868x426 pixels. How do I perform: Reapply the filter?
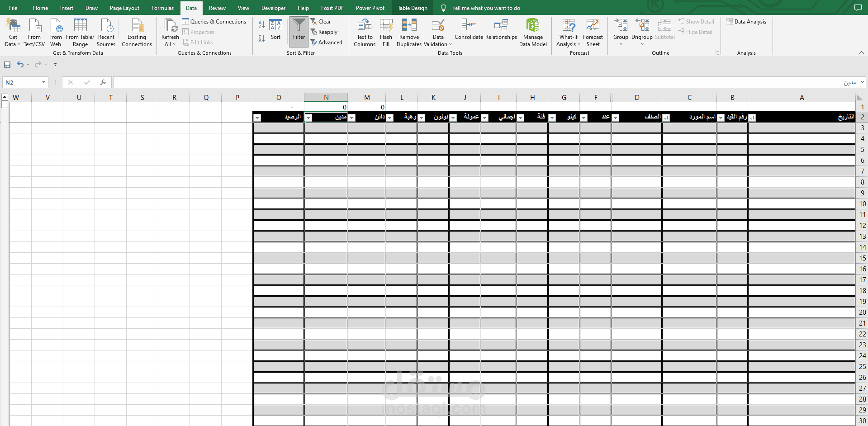tap(324, 32)
